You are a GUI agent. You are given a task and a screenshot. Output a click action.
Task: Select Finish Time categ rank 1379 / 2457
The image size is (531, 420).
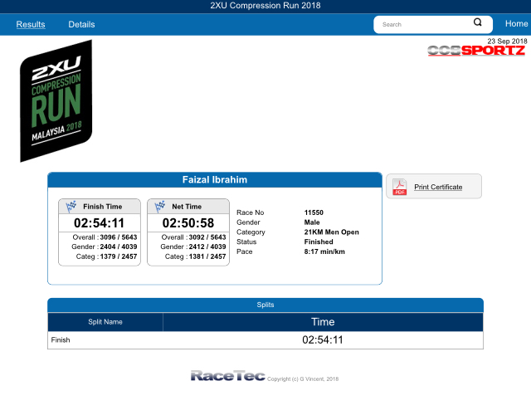119,256
